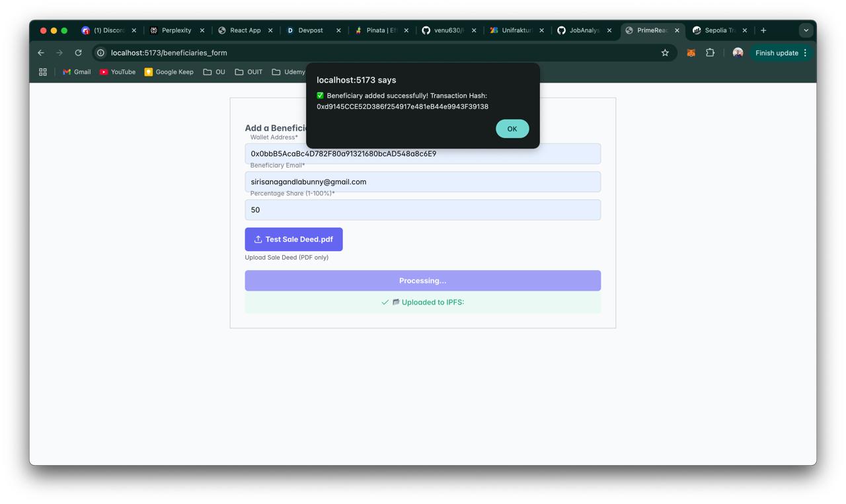The image size is (846, 504).
Task: Open the Google Keep bookmark
Action: [x=169, y=72]
